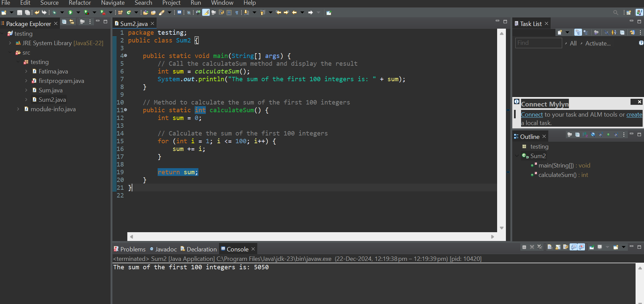Viewport: 644px width, 304px height.
Task: Click Collapse All in Package Explorer
Action: point(64,22)
